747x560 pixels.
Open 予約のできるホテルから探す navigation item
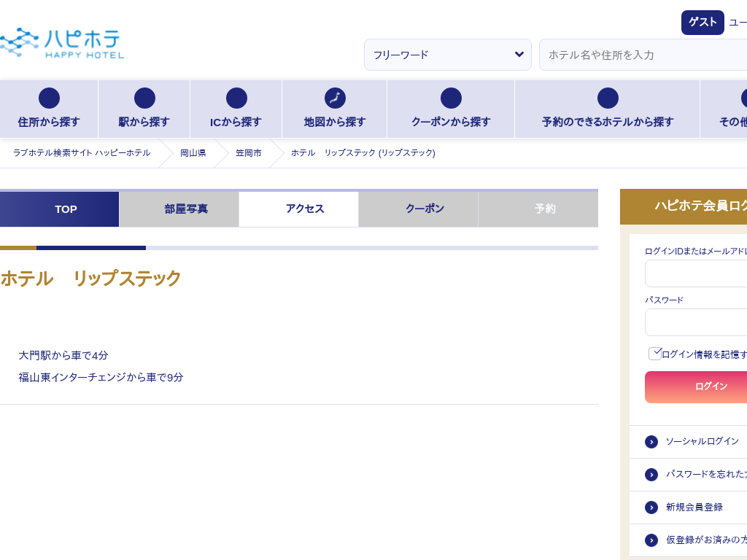click(x=608, y=109)
